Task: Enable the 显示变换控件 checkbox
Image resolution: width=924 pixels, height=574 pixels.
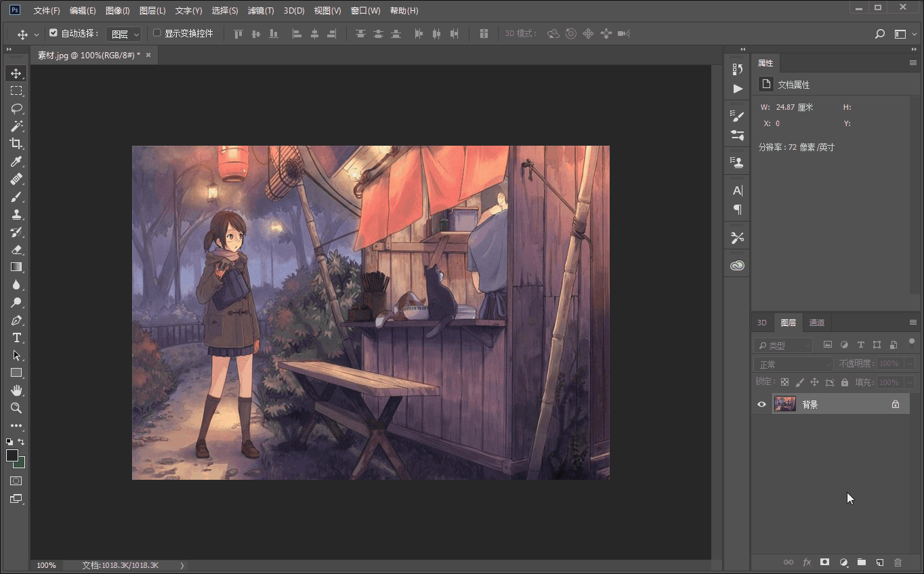Action: (x=157, y=33)
